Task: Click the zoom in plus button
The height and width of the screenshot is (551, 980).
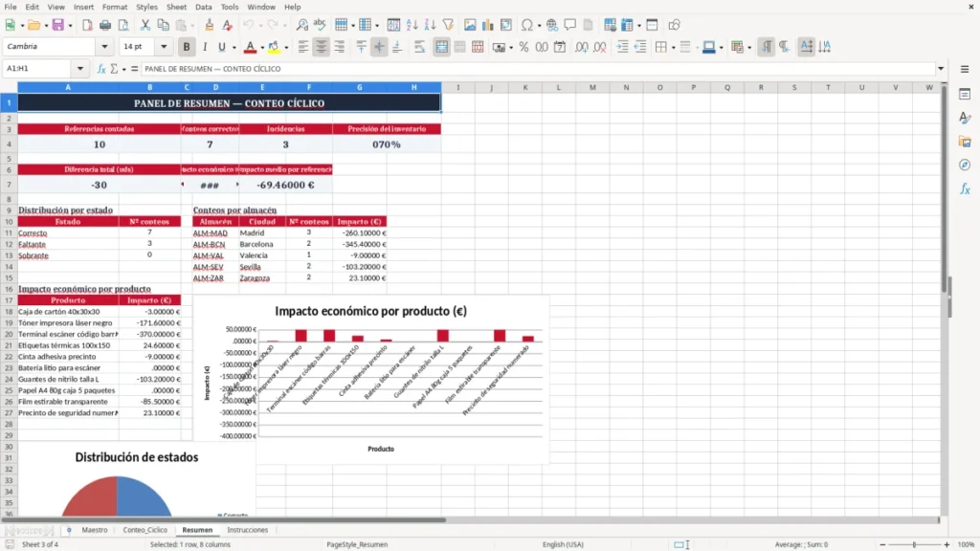Action: [x=947, y=544]
